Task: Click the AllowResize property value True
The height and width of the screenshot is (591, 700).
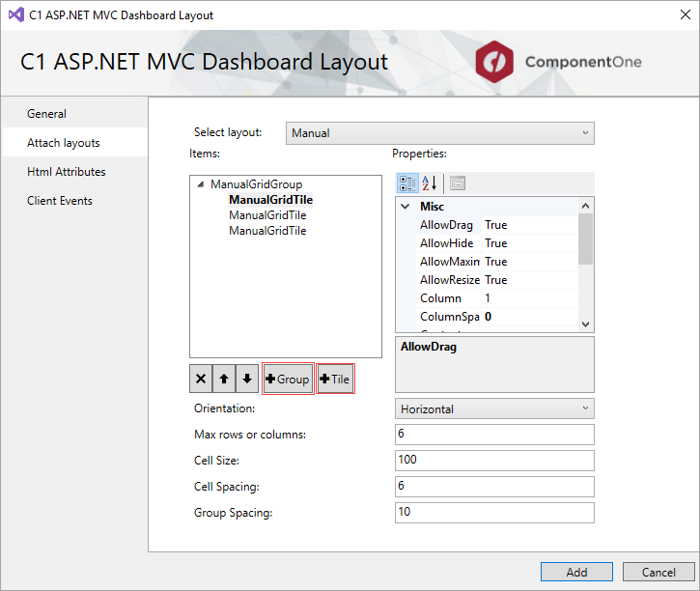Action: tap(529, 280)
